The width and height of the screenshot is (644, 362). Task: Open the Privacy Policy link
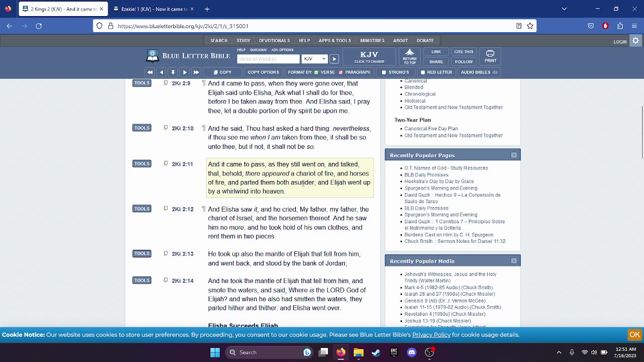(x=431, y=335)
